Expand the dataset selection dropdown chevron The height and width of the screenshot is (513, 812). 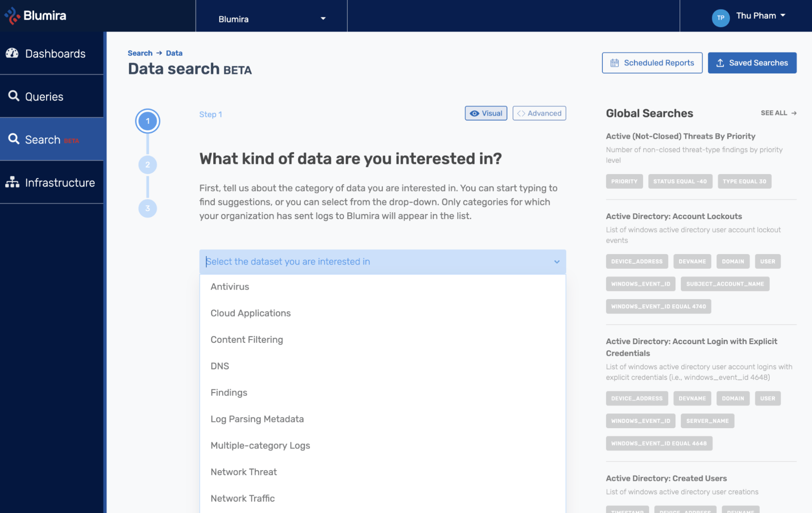click(x=557, y=262)
